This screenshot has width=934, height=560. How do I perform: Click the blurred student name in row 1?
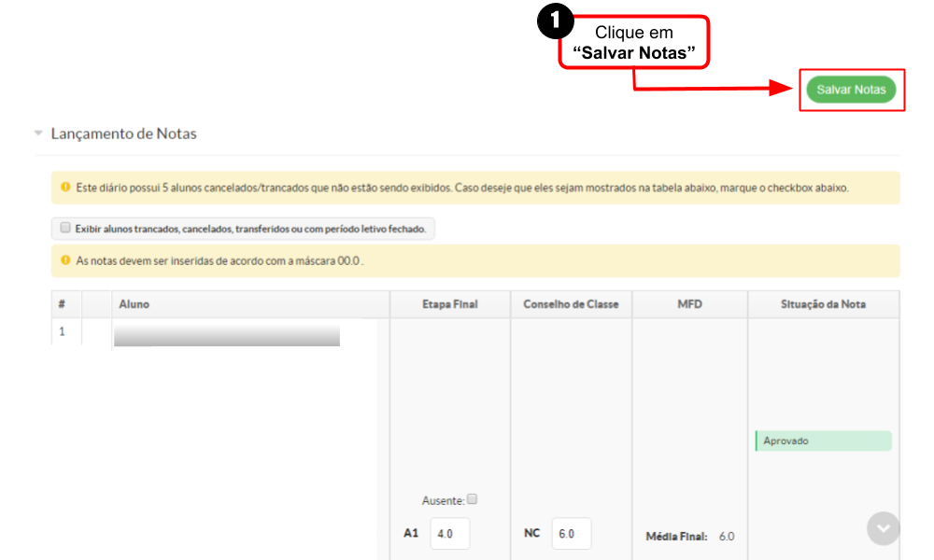(x=227, y=336)
